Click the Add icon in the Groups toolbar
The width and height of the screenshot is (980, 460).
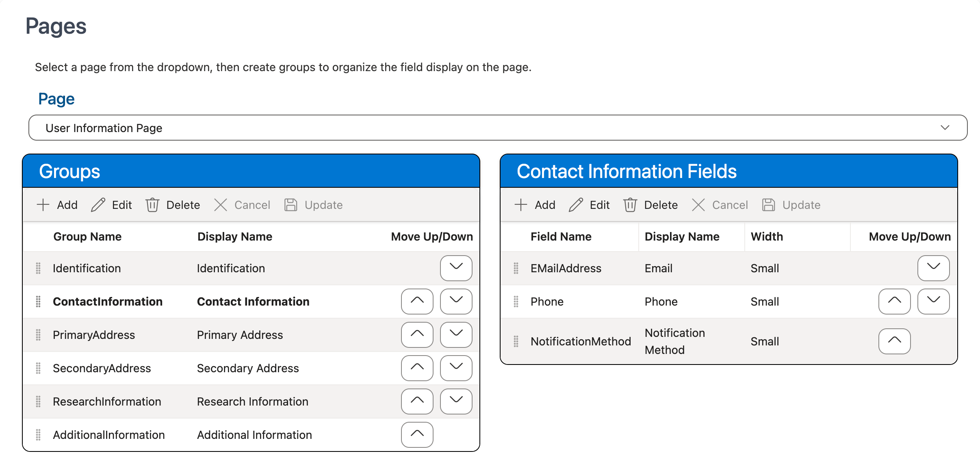pyautogui.click(x=43, y=205)
